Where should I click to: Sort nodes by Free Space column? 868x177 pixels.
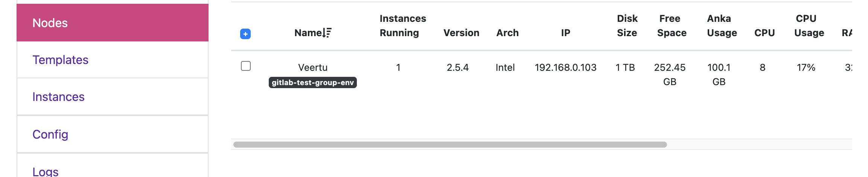672,26
